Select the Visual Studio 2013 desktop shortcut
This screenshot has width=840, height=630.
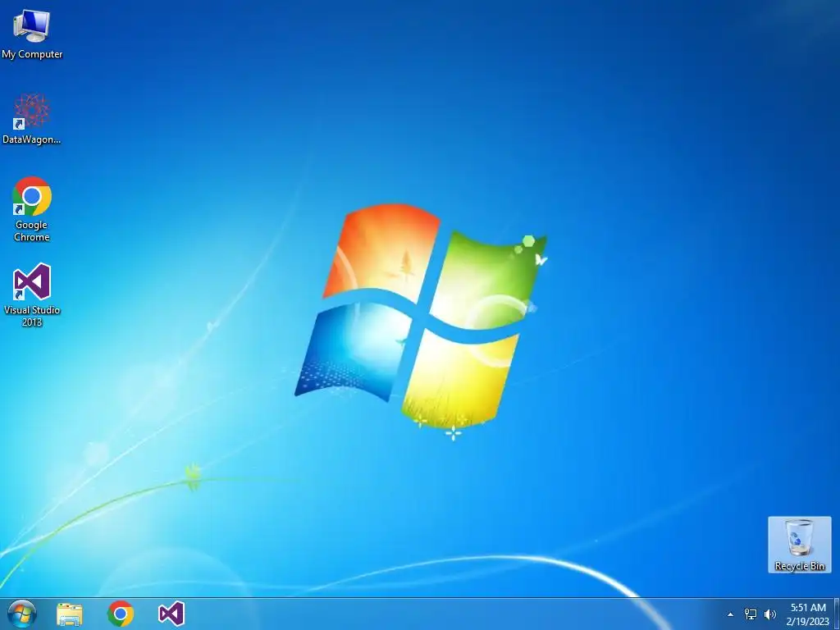(32, 294)
